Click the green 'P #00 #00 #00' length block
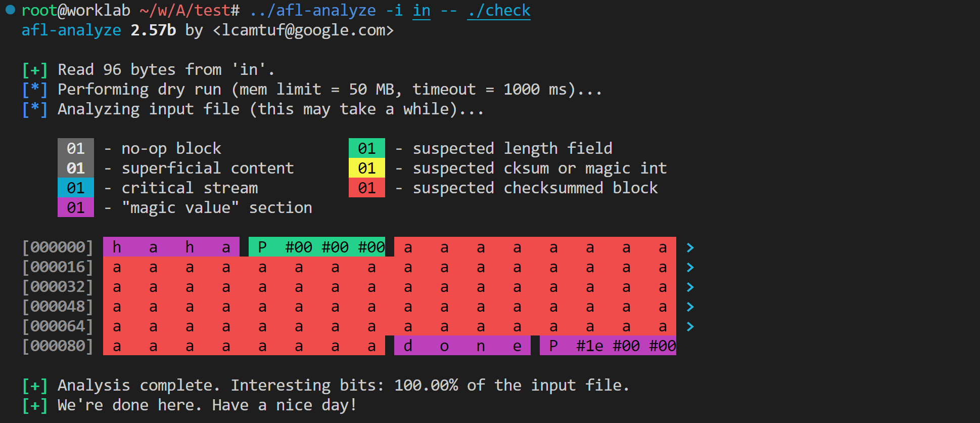This screenshot has height=423, width=980. pyautogui.click(x=316, y=247)
